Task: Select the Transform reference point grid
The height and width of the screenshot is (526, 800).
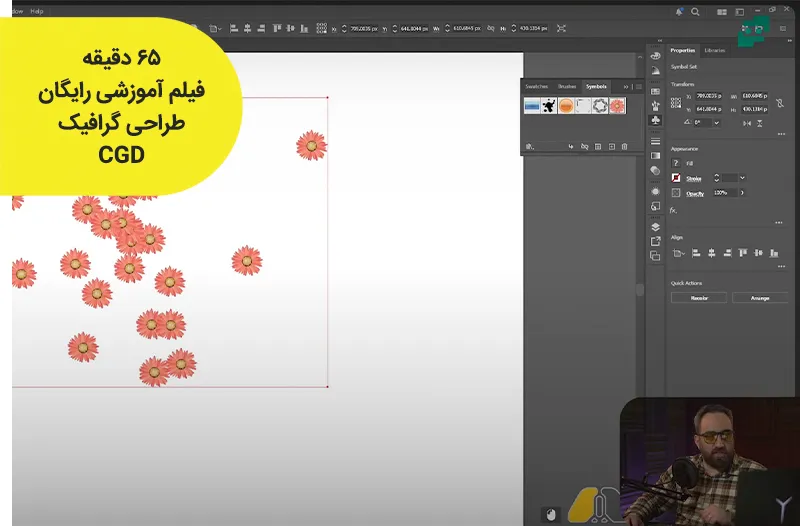Action: pyautogui.click(x=676, y=102)
